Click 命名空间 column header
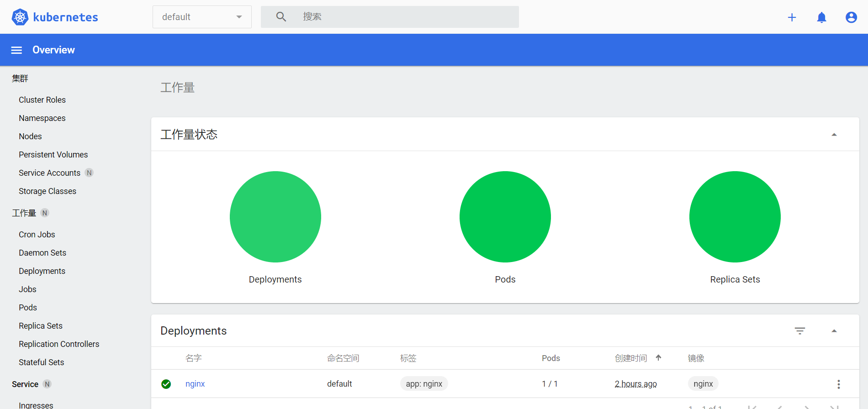This screenshot has height=409, width=868. click(x=343, y=358)
